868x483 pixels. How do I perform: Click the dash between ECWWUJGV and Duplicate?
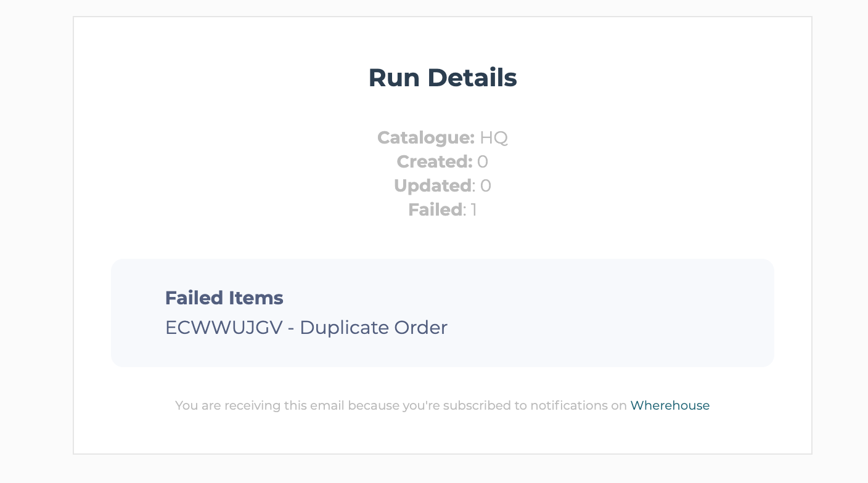(291, 328)
